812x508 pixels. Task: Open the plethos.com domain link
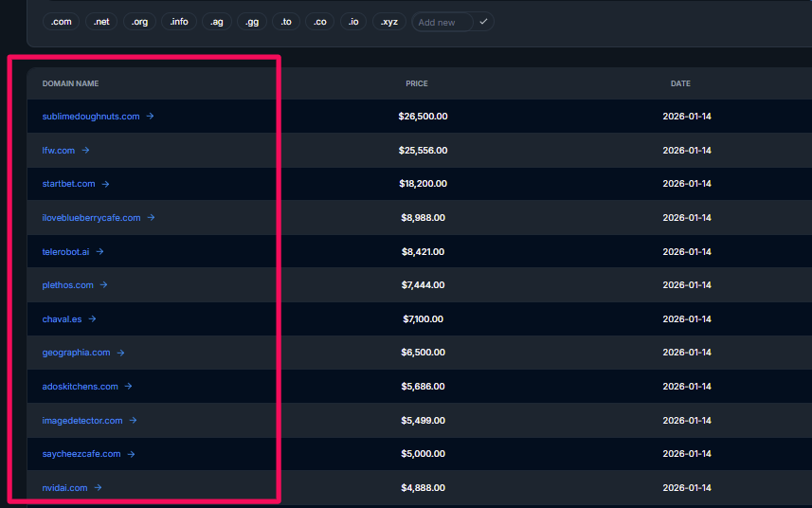click(68, 285)
